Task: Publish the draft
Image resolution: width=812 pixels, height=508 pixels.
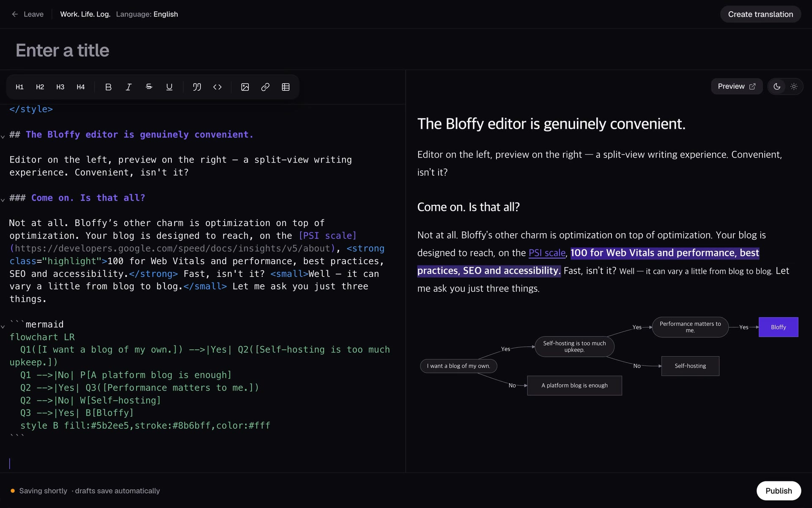Action: (x=779, y=491)
